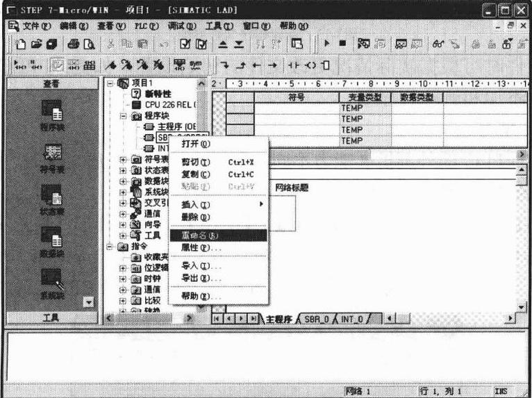
Task: Click the Options toolbar icon after Download
Action: point(297,44)
